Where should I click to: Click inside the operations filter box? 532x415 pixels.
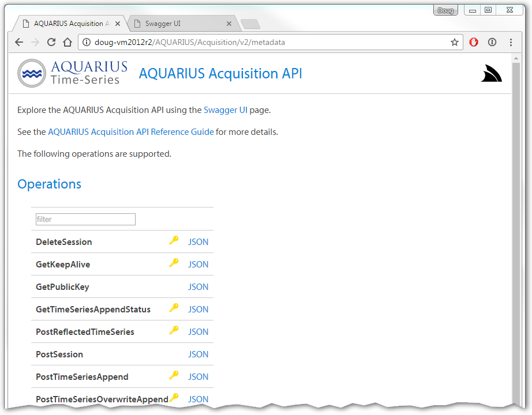pyautogui.click(x=85, y=219)
